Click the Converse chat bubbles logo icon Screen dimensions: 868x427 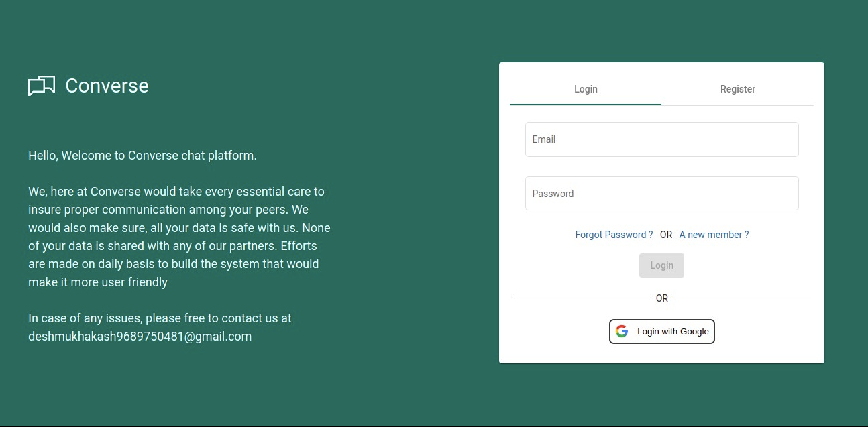coord(42,86)
